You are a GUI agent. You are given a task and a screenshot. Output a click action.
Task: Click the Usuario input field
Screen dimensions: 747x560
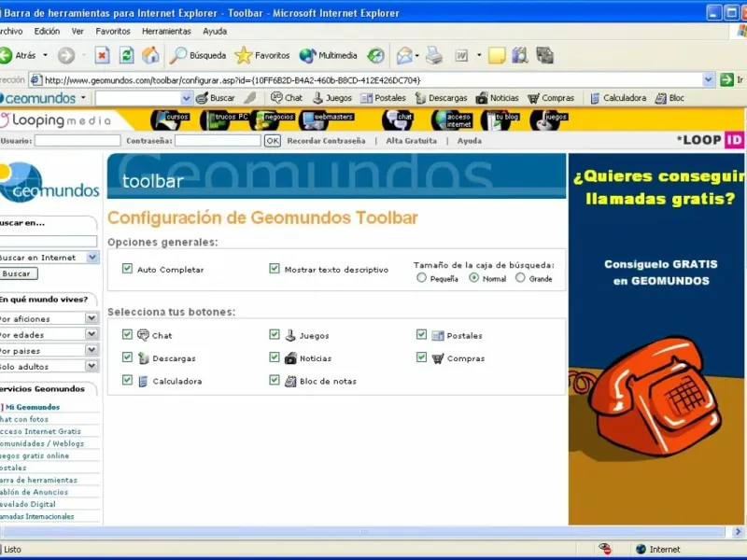pos(78,141)
